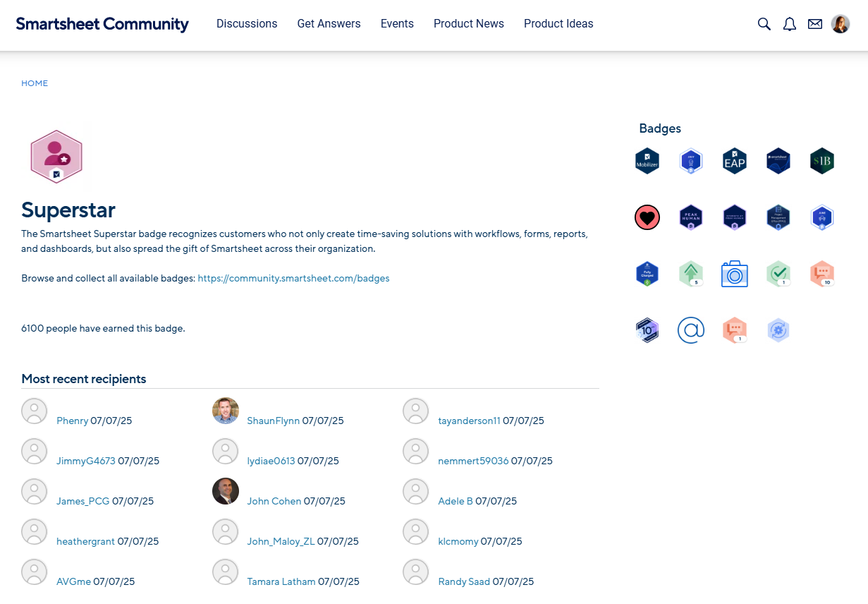Open the $1B badge
868x604 pixels.
(822, 161)
